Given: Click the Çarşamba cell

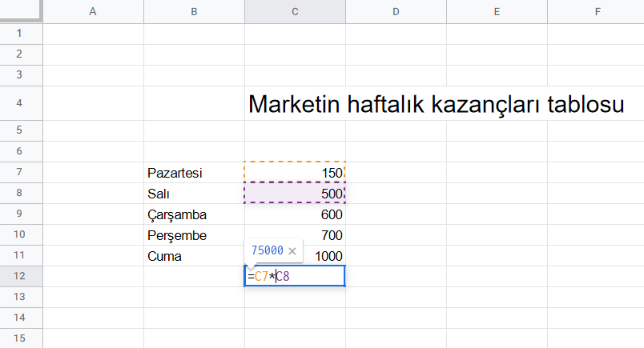Looking at the screenshot, I should [195, 214].
